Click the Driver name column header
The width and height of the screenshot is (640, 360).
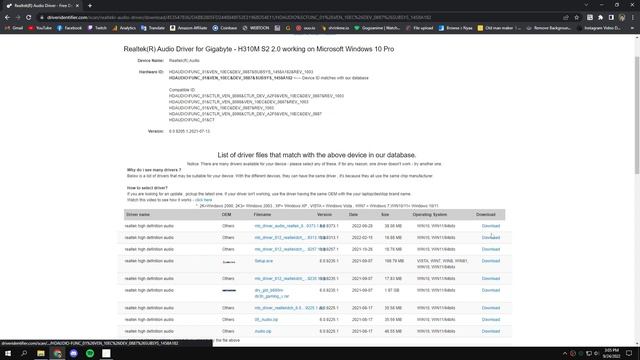point(138,214)
